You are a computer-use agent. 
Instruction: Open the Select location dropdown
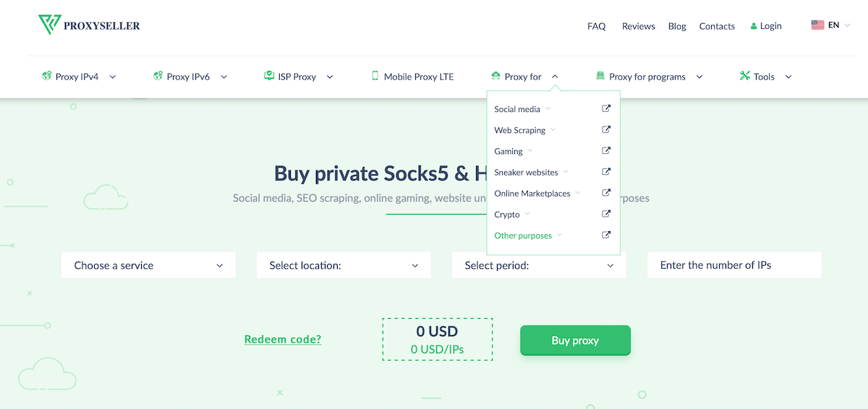344,265
